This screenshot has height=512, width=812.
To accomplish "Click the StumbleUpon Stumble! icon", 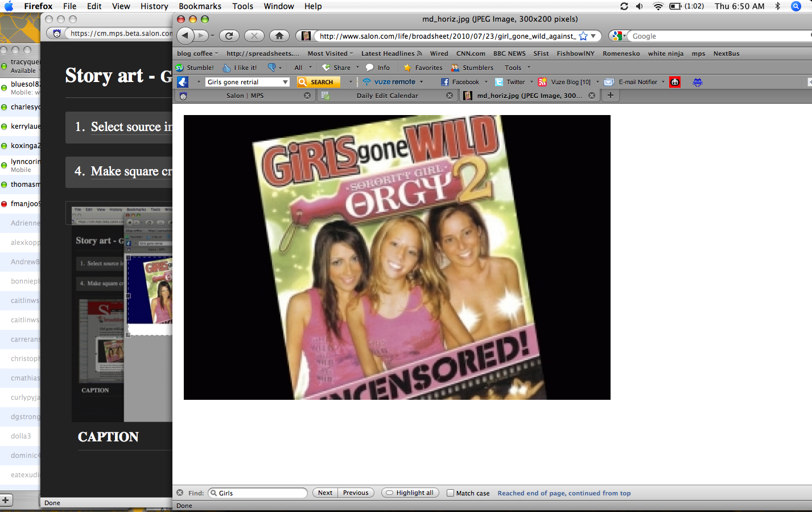I will pos(179,67).
